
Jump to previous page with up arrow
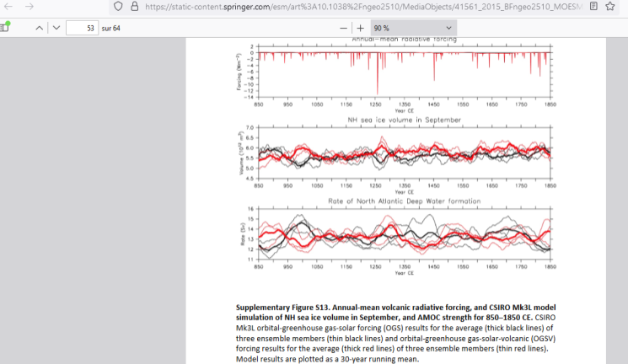tap(40, 28)
